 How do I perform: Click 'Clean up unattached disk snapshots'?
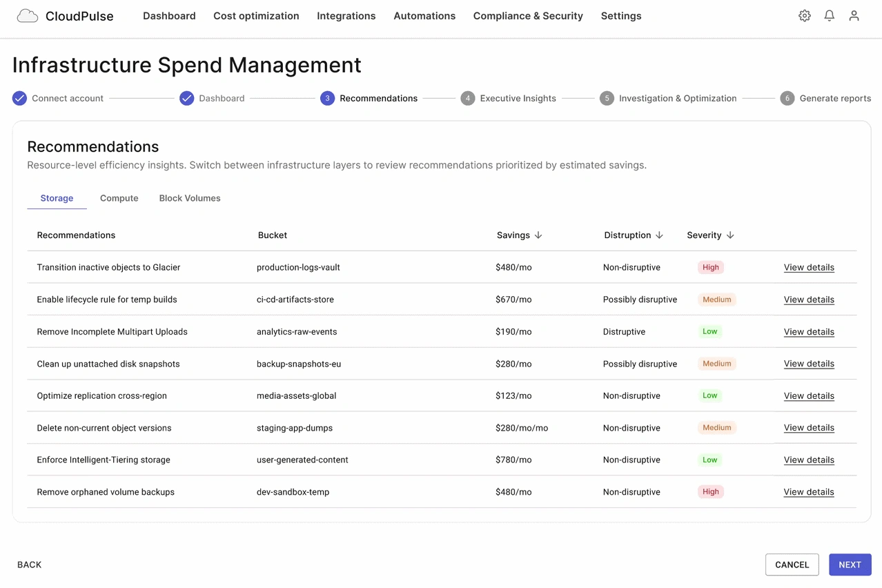[x=108, y=364]
